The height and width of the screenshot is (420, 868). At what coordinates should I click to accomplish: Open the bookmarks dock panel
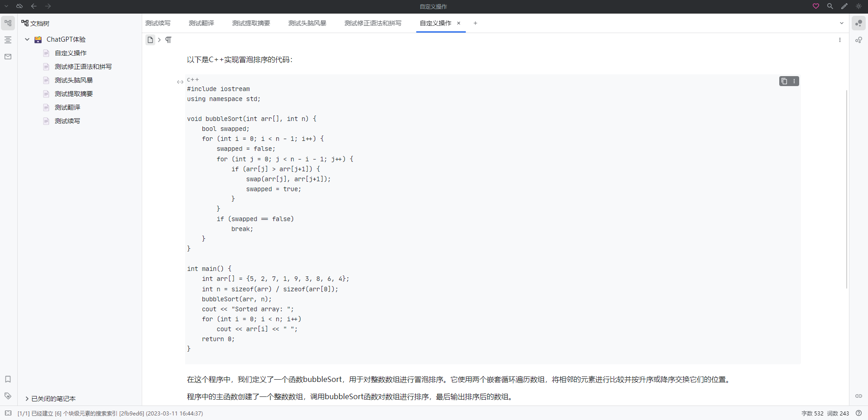click(8, 379)
